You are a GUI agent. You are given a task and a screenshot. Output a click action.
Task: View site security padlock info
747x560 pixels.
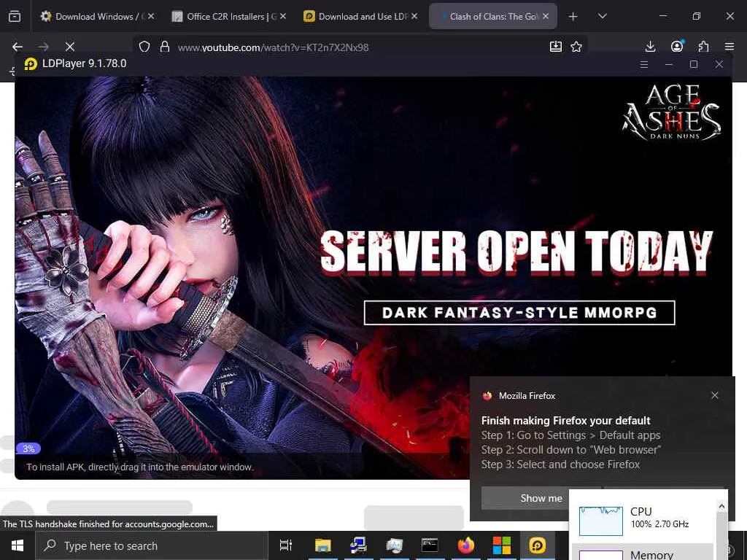point(165,47)
